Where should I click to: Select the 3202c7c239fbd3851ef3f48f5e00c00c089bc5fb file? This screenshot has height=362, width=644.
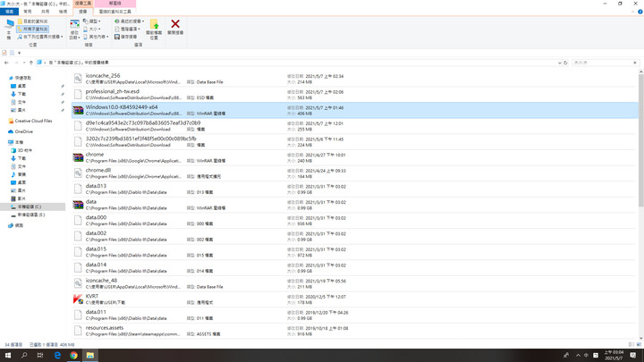(x=355, y=141)
